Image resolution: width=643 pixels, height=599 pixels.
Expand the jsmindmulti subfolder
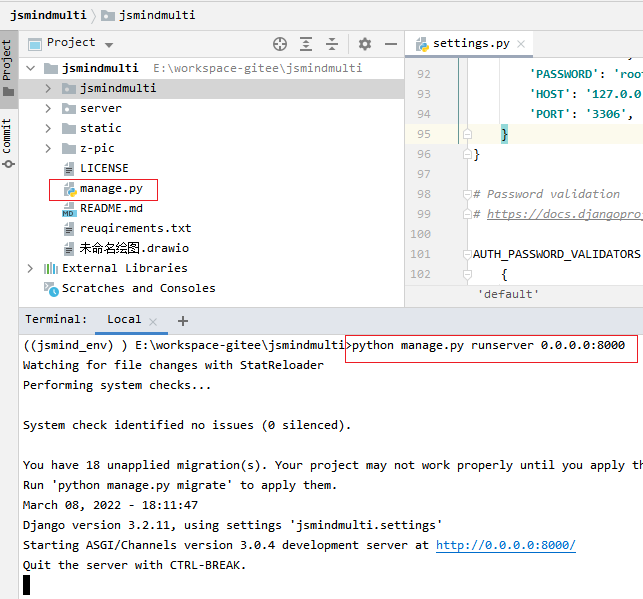(48, 88)
